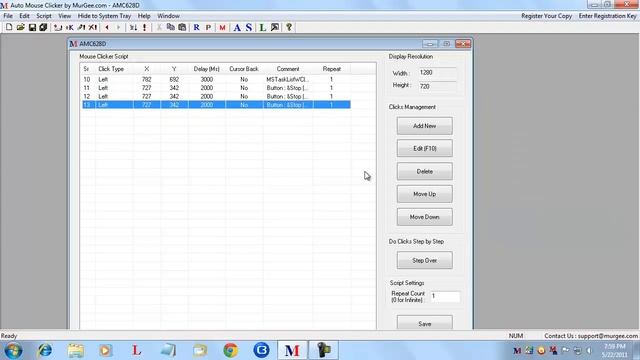Screen dimensions: 640x360
Task: Click Enter Registration Key
Action: tap(607, 16)
